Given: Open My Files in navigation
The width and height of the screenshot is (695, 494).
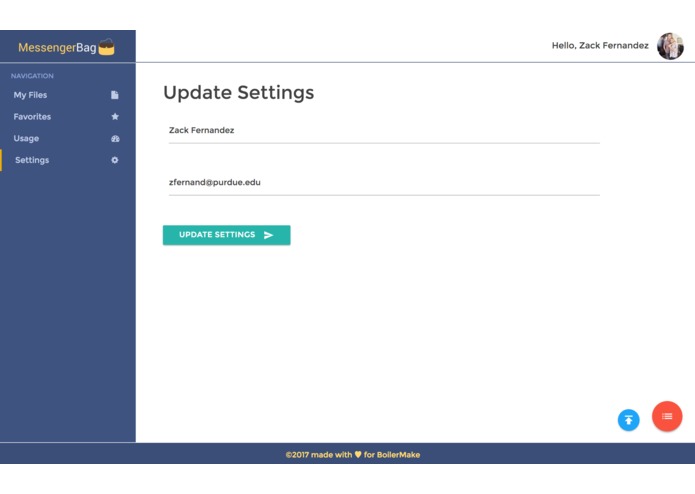Looking at the screenshot, I should [x=30, y=95].
